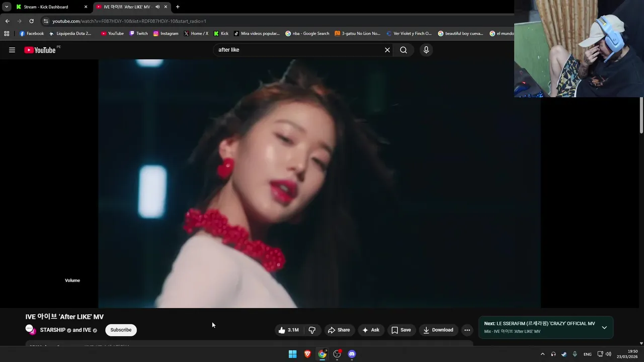Open Discord from the taskbar
This screenshot has height=362, width=644.
352,354
